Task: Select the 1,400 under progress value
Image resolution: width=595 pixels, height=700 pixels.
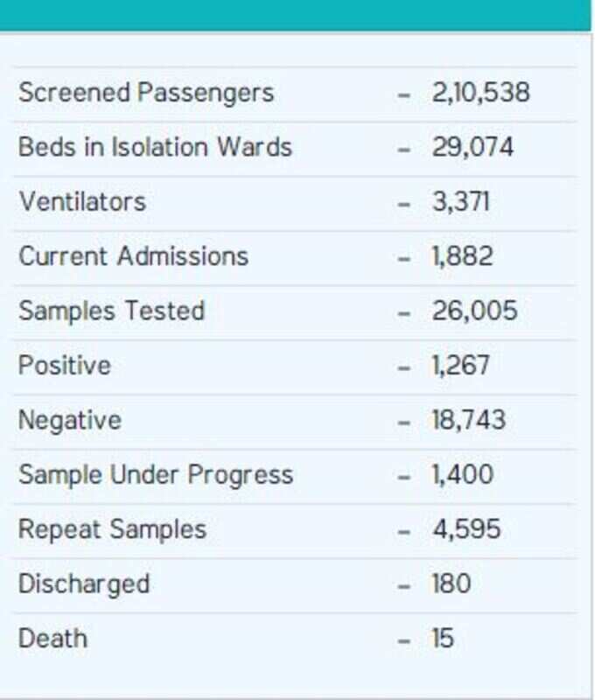Action: pos(462,474)
